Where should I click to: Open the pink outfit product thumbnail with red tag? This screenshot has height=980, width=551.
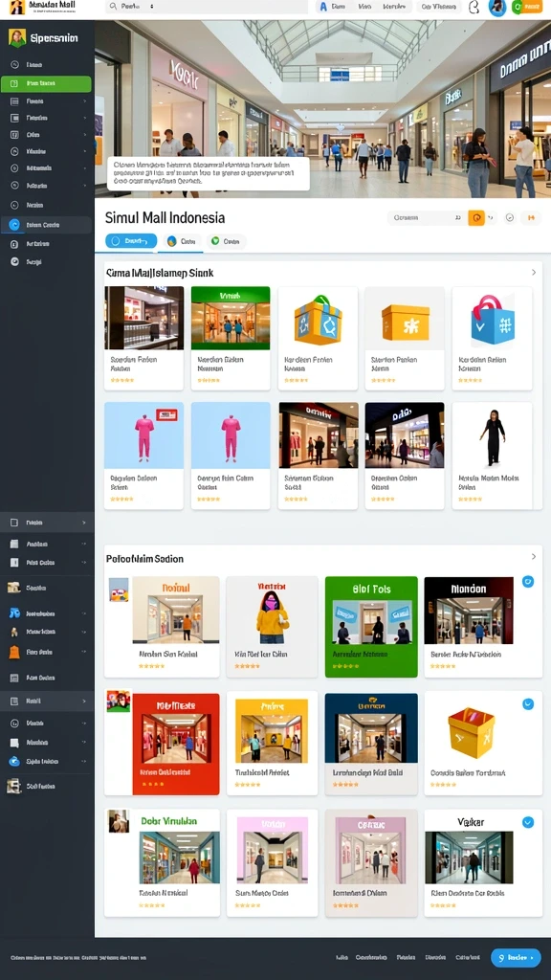pyautogui.click(x=143, y=435)
